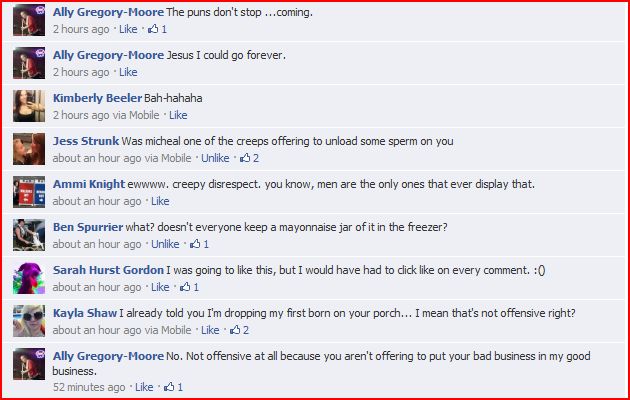Screen dimensions: 630x400
Task: Click the '52 minutes ago' timestamp
Action: (89, 387)
